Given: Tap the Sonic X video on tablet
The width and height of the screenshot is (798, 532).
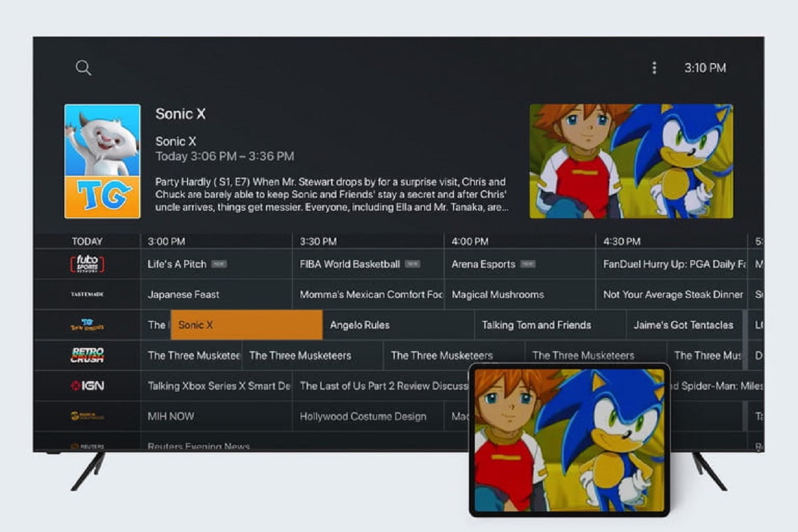Looking at the screenshot, I should tap(569, 440).
